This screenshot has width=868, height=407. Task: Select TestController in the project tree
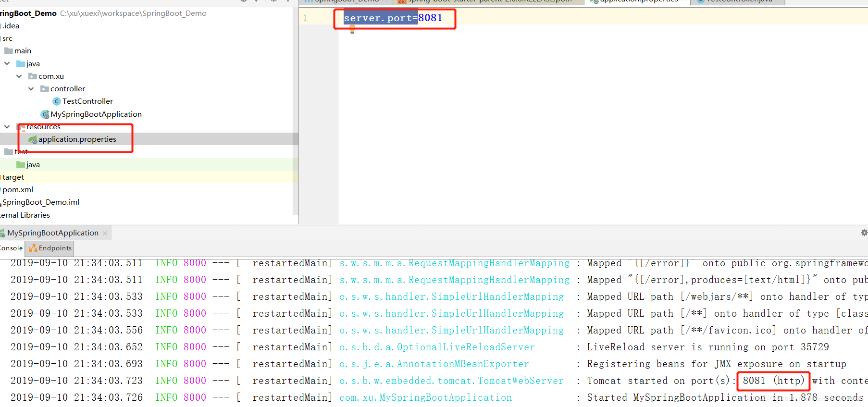point(87,101)
